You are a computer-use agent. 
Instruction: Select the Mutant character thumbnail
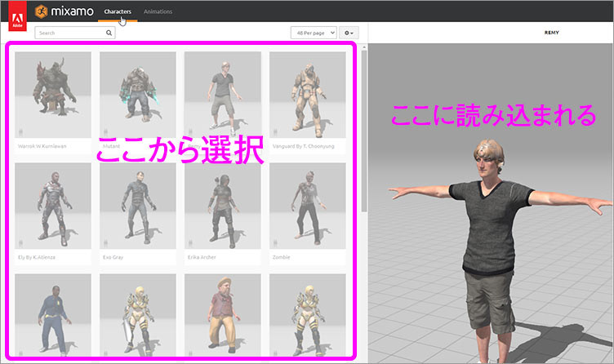138,95
